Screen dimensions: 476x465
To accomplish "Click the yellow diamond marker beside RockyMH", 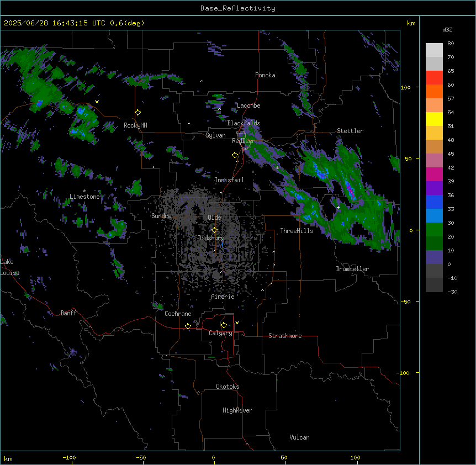I will point(138,113).
